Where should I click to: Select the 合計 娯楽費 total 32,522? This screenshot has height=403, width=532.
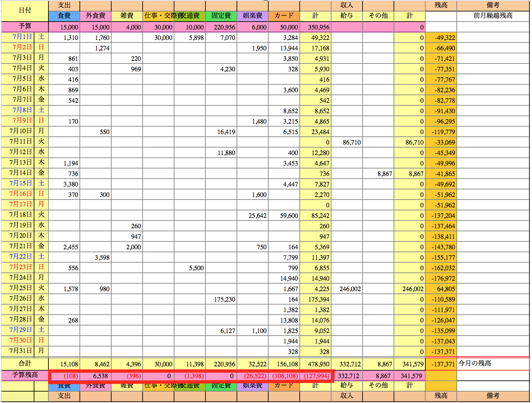(253, 364)
